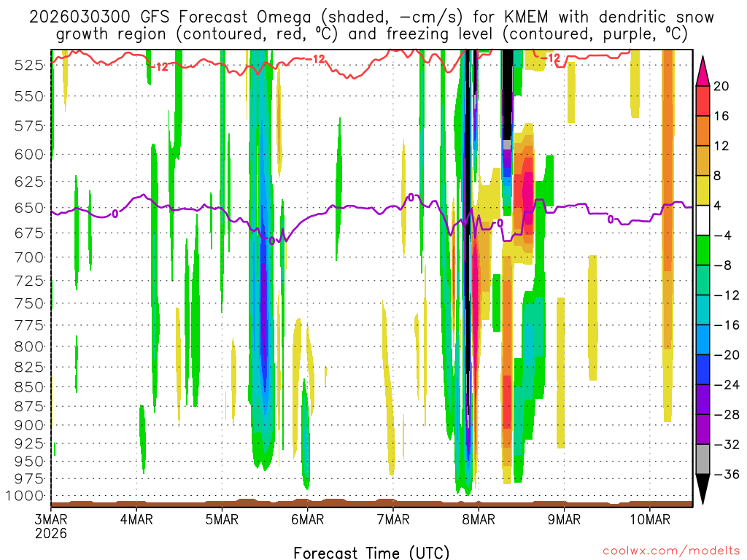
Task: Click the orange 12-16 colorbar segment
Action: click(x=703, y=131)
